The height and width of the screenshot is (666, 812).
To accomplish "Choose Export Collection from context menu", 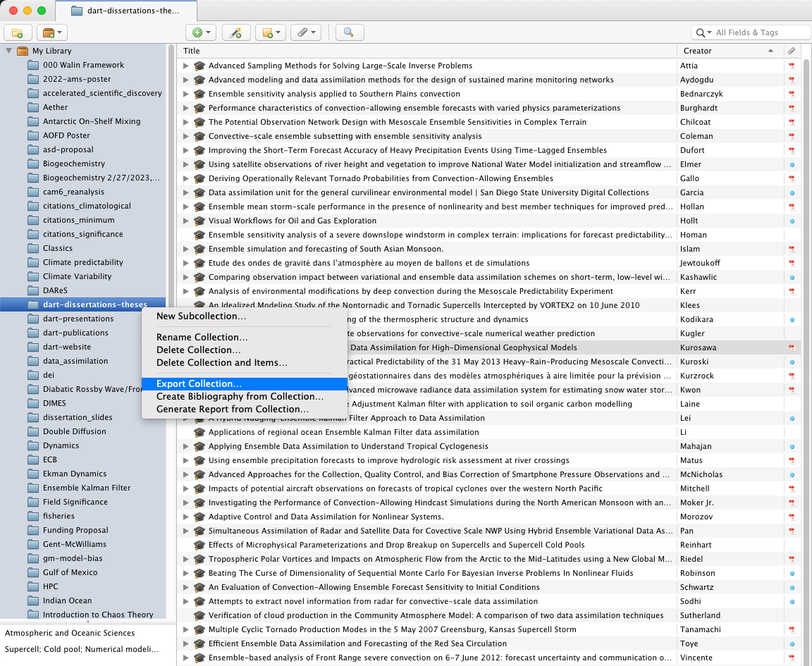I will tap(199, 384).
